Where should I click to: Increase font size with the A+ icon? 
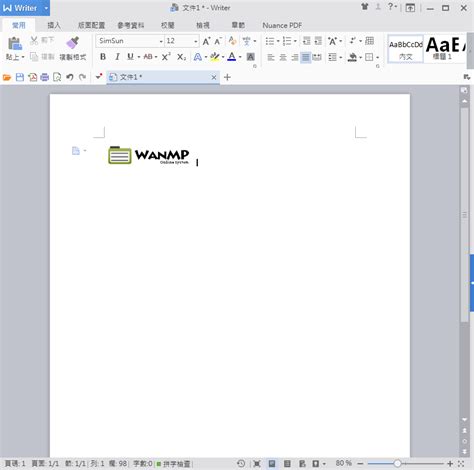206,41
